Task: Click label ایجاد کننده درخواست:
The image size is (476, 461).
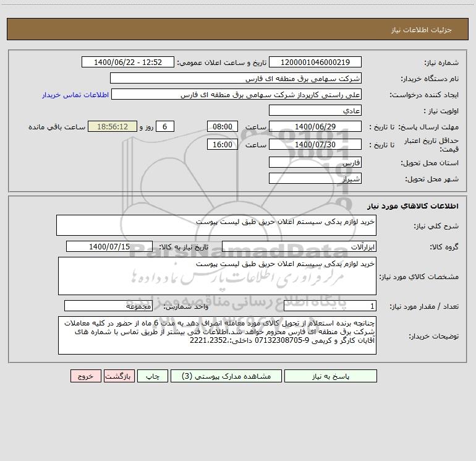Action: pos(424,95)
